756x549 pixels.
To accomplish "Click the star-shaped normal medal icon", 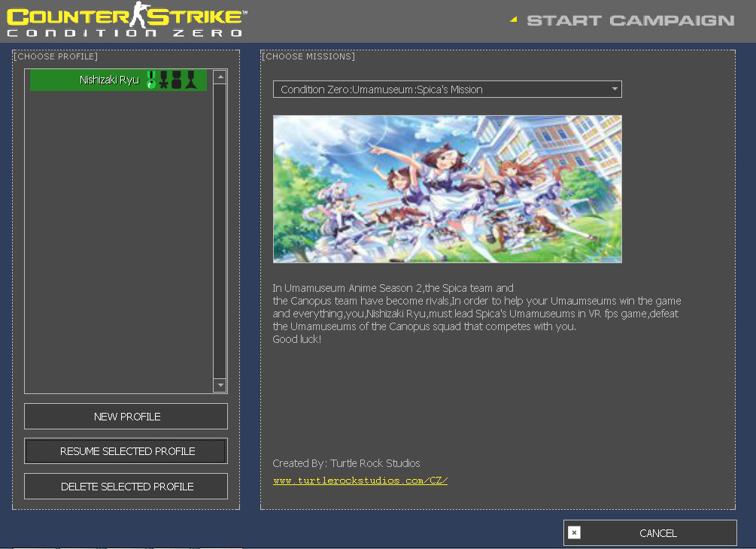I will tap(164, 80).
